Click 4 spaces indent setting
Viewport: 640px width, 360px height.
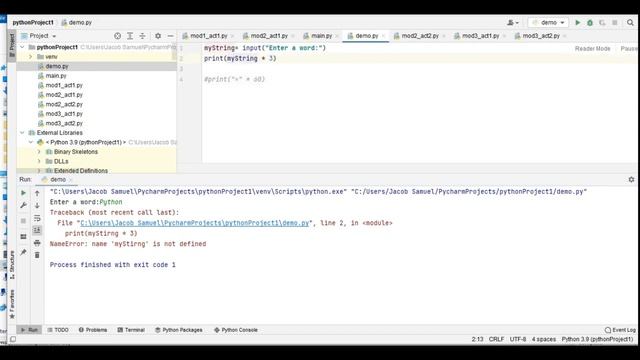543,339
